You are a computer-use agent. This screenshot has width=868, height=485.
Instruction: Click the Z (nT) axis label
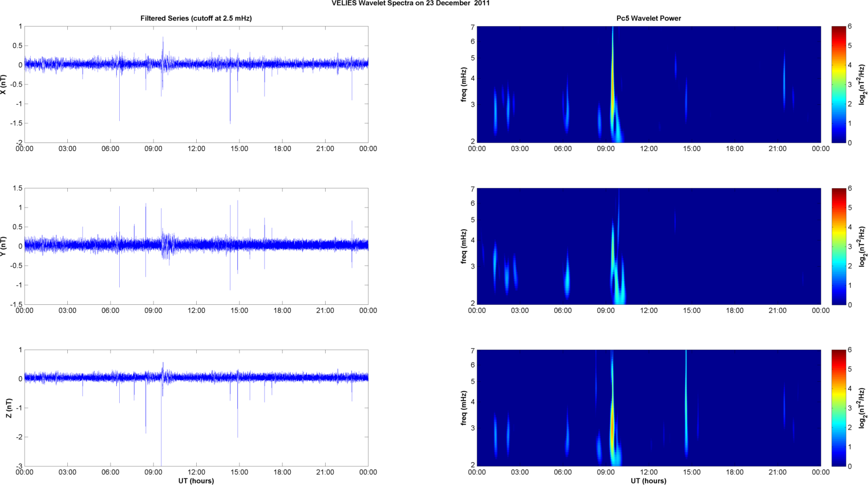coord(9,408)
